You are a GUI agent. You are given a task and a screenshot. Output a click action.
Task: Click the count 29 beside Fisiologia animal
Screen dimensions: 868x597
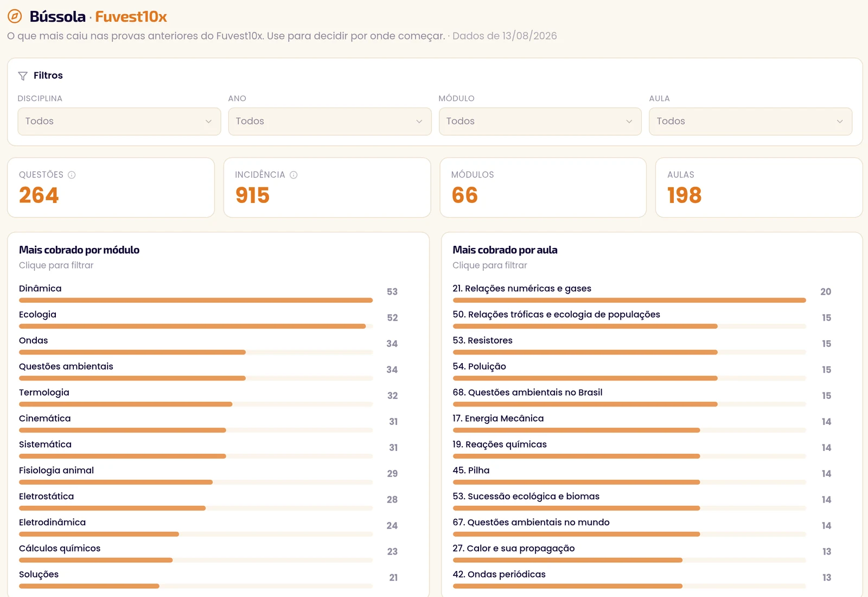[392, 474]
